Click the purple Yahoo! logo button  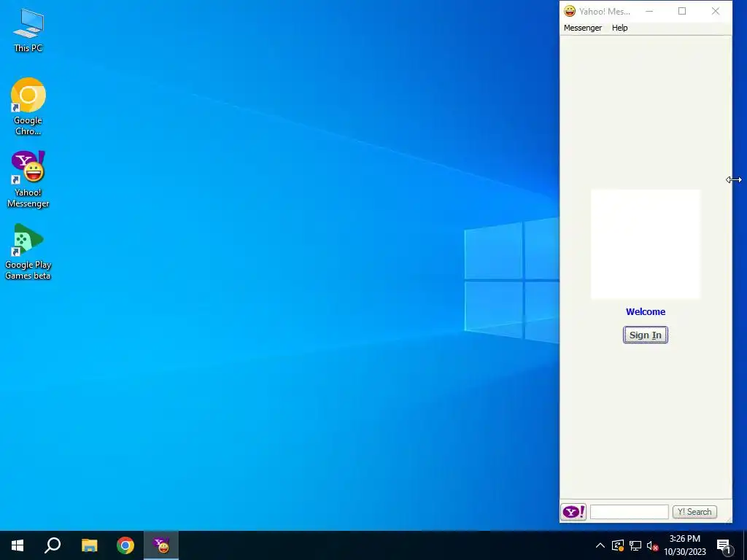pos(573,512)
